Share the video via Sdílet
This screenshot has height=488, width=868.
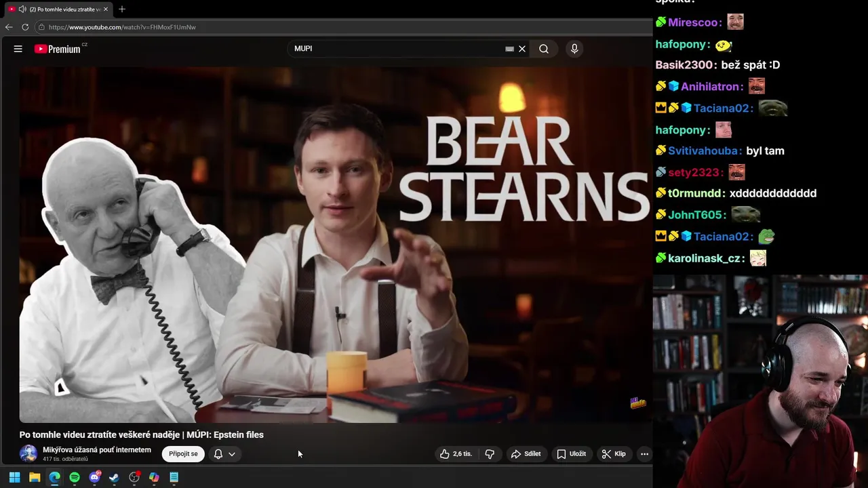click(x=526, y=454)
